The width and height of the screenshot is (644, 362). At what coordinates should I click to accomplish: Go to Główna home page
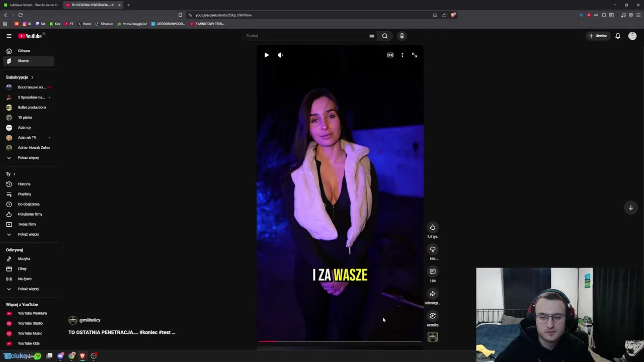[29, 51]
